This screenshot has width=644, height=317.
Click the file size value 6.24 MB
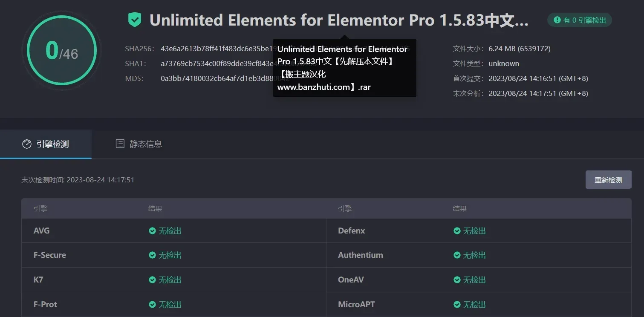pos(520,49)
